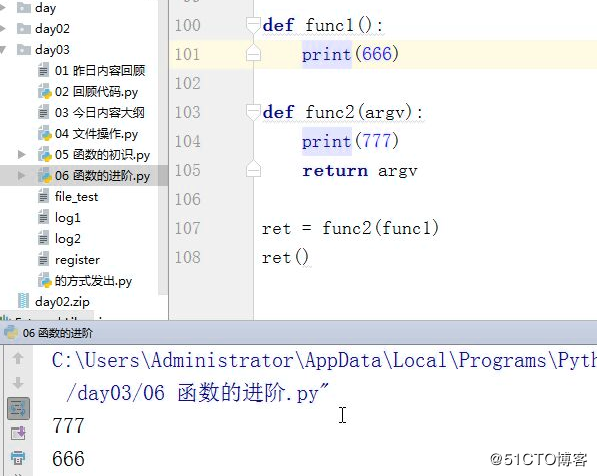
Task: Open the file_test text file
Action: coord(68,196)
